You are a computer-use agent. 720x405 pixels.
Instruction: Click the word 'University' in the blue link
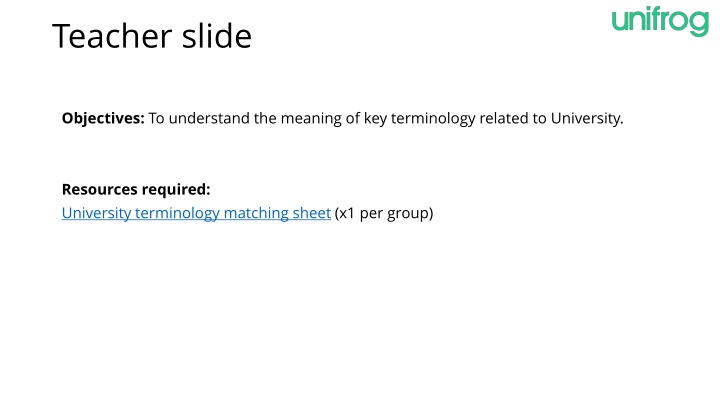coord(96,213)
